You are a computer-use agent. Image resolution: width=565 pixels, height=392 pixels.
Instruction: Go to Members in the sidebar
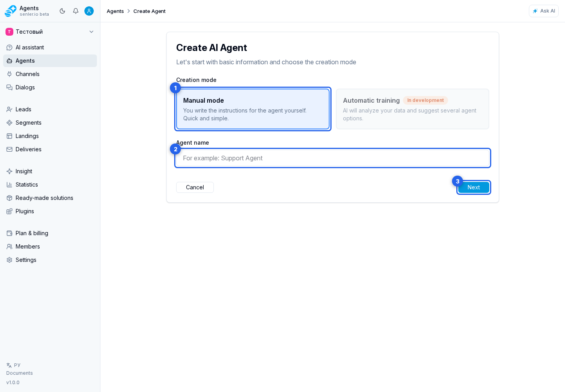pyautogui.click(x=50, y=247)
